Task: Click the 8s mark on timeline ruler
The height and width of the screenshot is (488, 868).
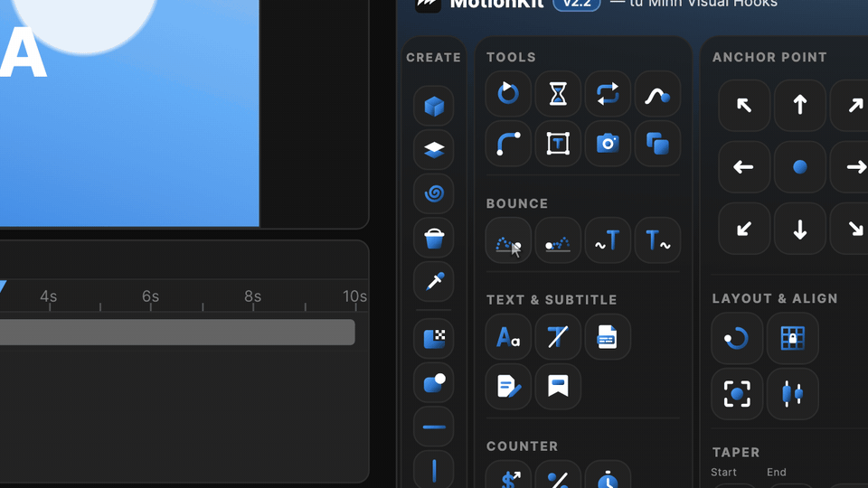Action: [x=252, y=296]
